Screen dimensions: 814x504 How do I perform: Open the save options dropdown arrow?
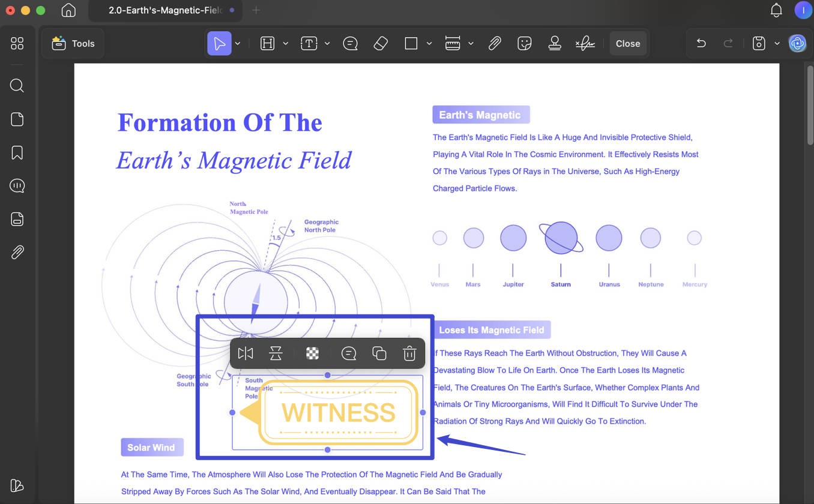coord(777,43)
